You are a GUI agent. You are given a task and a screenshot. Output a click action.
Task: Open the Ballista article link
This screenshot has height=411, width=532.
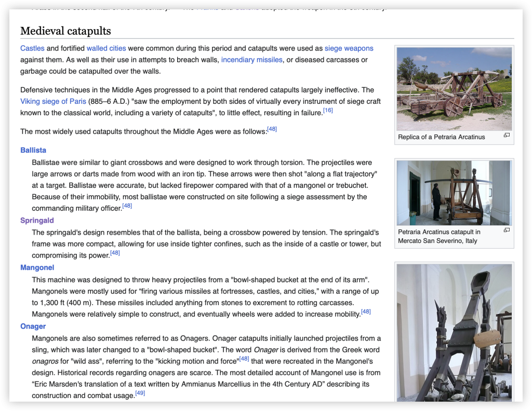tap(33, 150)
